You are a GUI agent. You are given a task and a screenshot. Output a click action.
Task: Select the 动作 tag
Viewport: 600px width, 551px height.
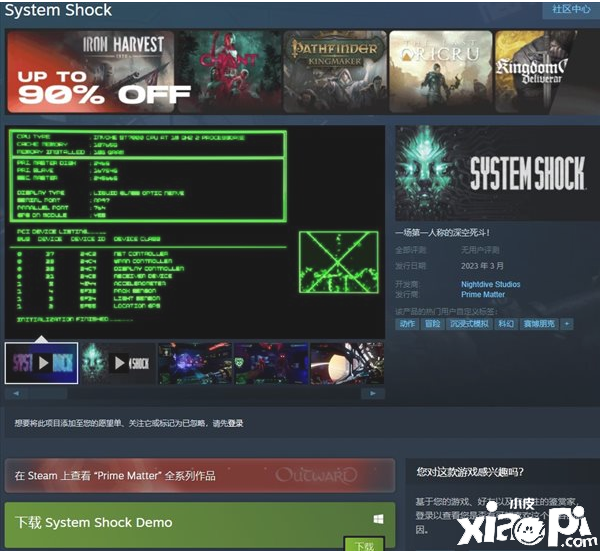(x=407, y=324)
